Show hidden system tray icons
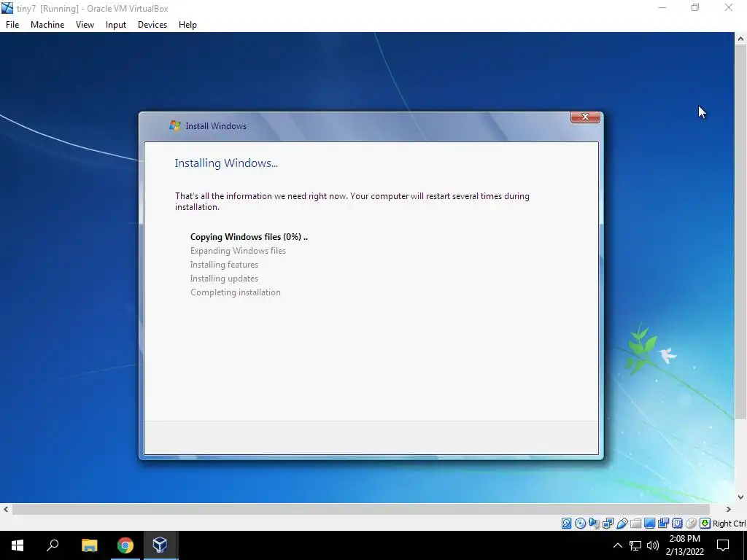 (617, 545)
